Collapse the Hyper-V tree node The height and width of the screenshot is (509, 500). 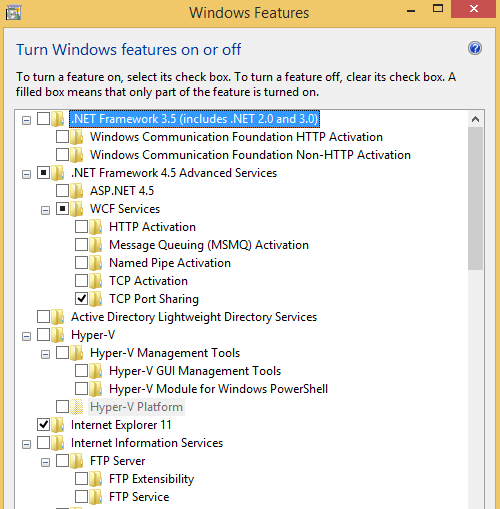pos(26,336)
